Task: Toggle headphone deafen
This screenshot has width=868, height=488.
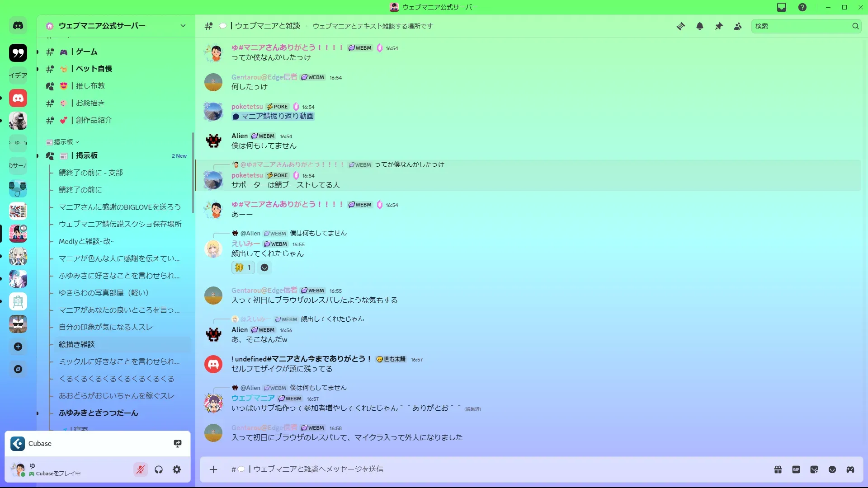Action: tap(159, 469)
